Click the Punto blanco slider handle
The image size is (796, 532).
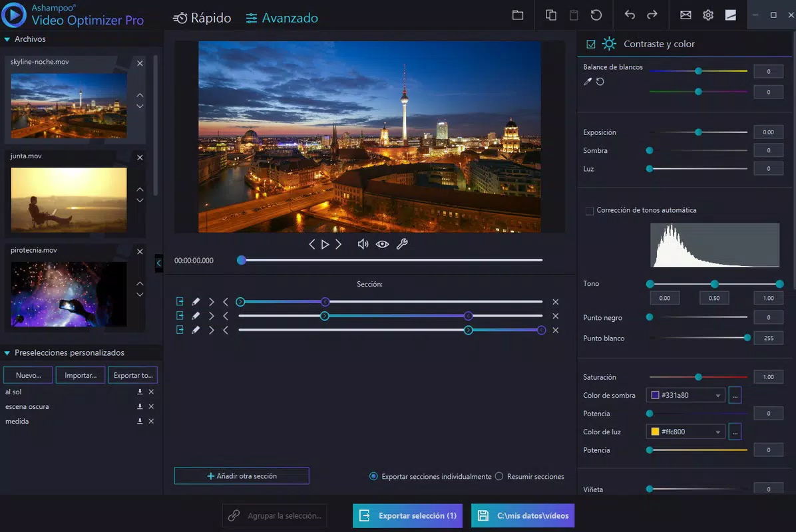[747, 338]
